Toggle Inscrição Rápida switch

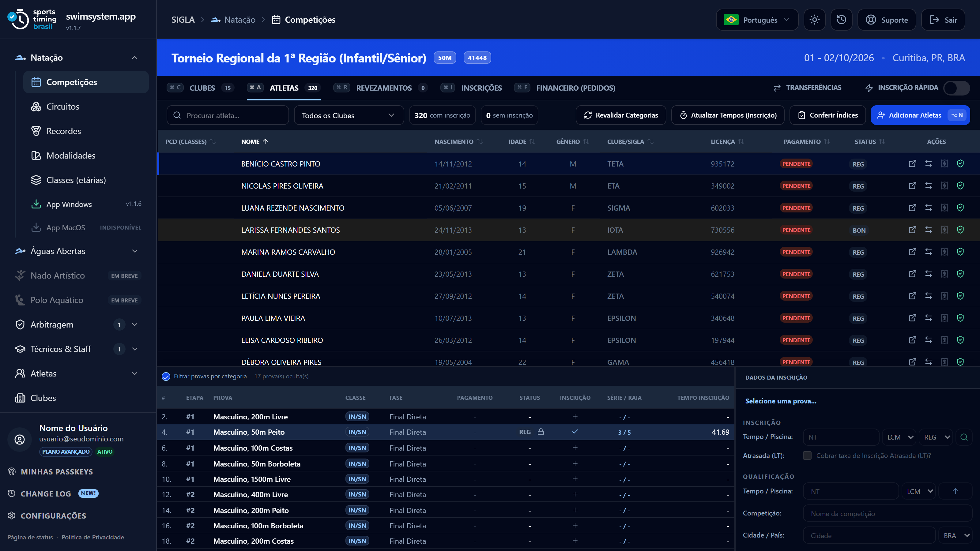pyautogui.click(x=956, y=88)
